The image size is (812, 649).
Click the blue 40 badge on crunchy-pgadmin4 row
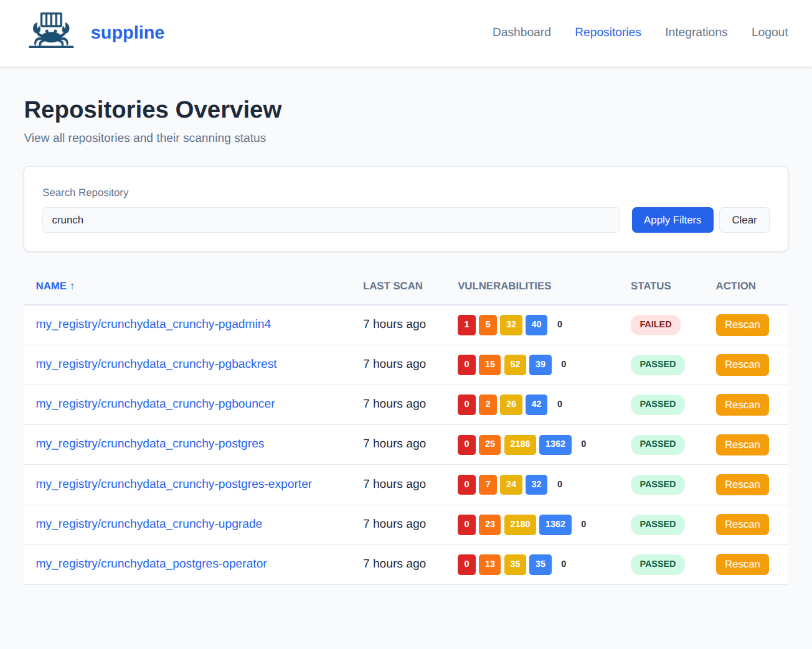tap(536, 325)
